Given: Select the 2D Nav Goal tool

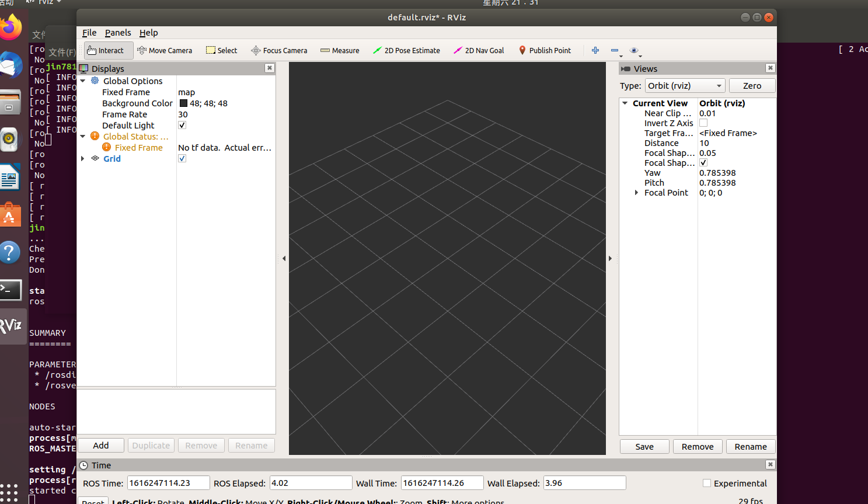Looking at the screenshot, I should pyautogui.click(x=479, y=50).
